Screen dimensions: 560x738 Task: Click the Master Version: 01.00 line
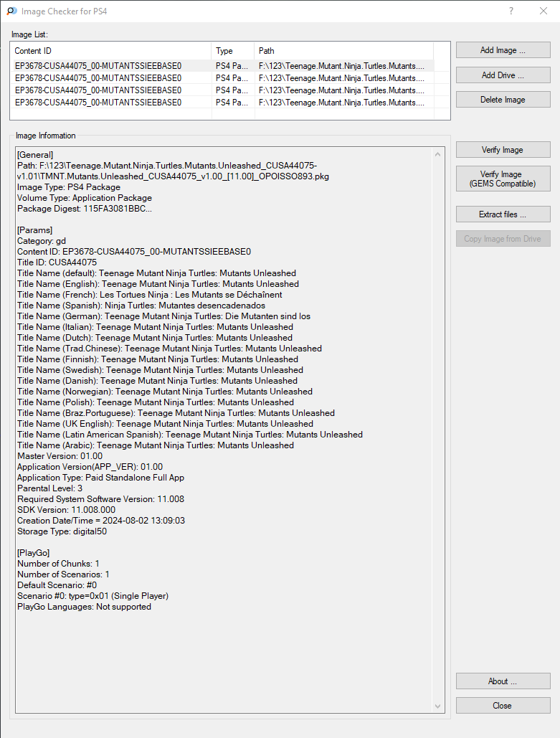coord(60,456)
